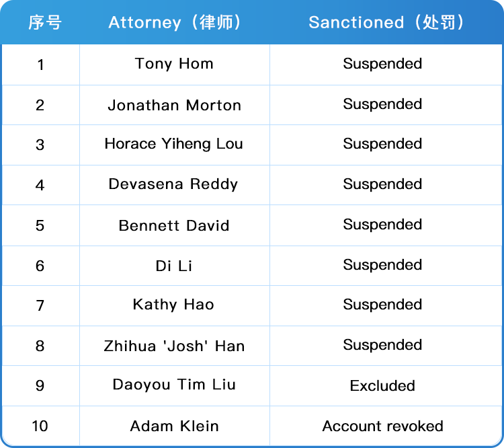Screen dimensions: 504x448
Task: Click Daoyou Tim Liu's name
Action: (174, 385)
